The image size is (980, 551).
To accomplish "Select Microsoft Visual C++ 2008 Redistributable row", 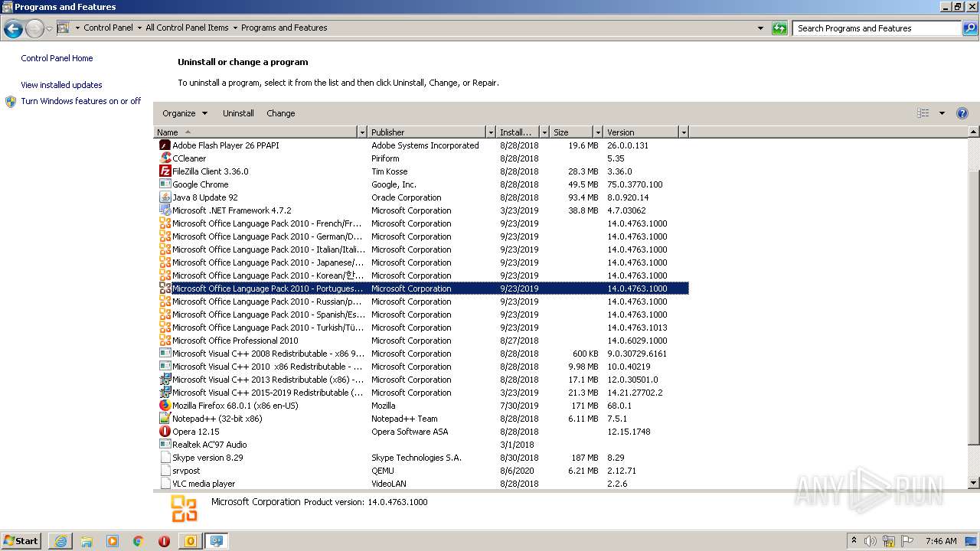I will tap(423, 354).
